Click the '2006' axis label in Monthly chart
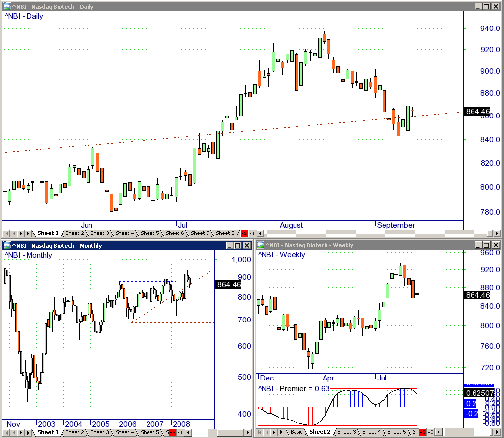Screen dimensions: 504x438 pyautogui.click(x=128, y=424)
